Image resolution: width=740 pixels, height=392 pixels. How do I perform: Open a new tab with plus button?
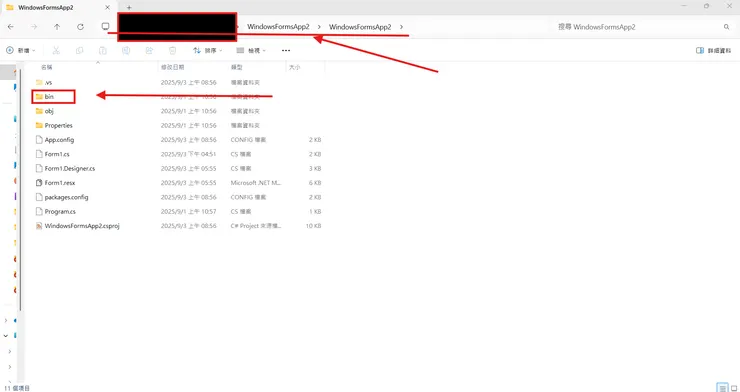click(129, 8)
